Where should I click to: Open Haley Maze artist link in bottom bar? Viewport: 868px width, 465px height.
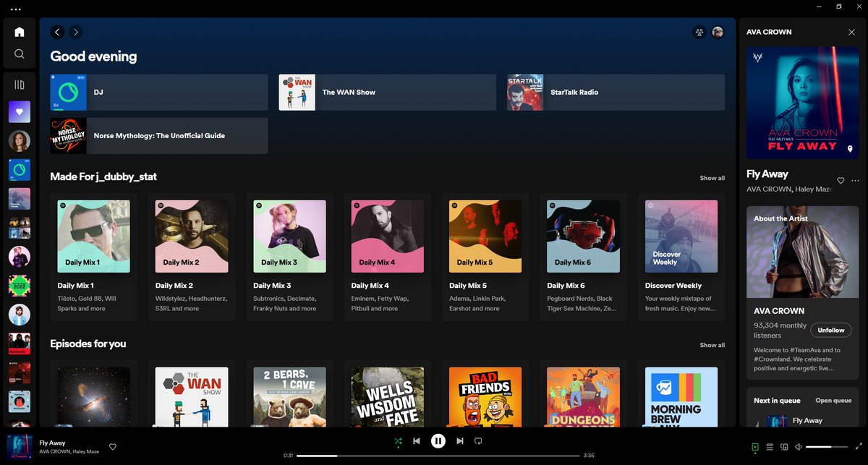click(88, 452)
